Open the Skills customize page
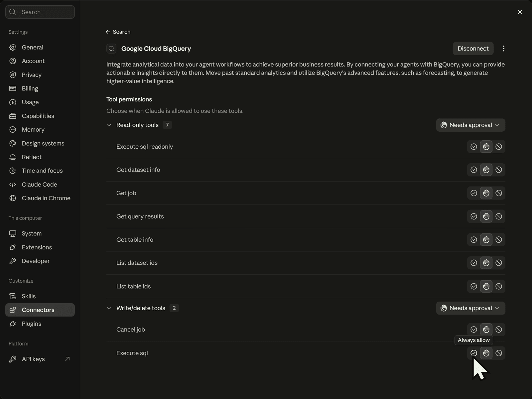532x399 pixels. (x=40, y=296)
